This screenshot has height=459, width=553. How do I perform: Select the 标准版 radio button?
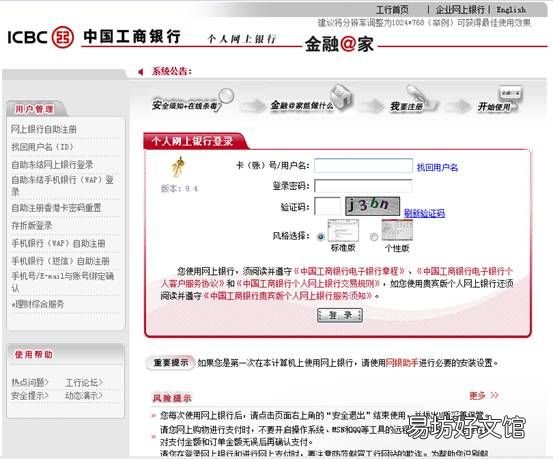click(x=321, y=236)
